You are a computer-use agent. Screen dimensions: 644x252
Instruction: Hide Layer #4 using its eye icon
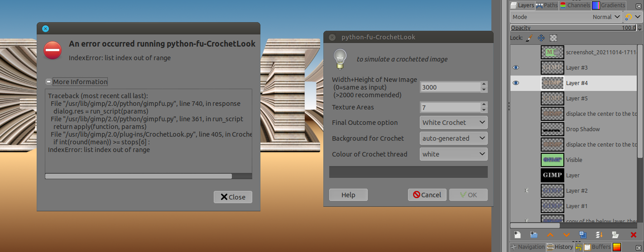pyautogui.click(x=516, y=83)
